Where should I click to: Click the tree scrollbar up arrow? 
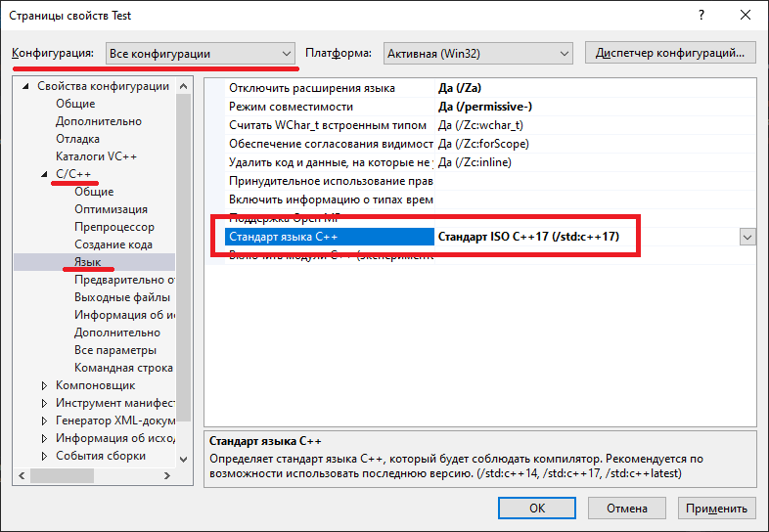click(183, 86)
